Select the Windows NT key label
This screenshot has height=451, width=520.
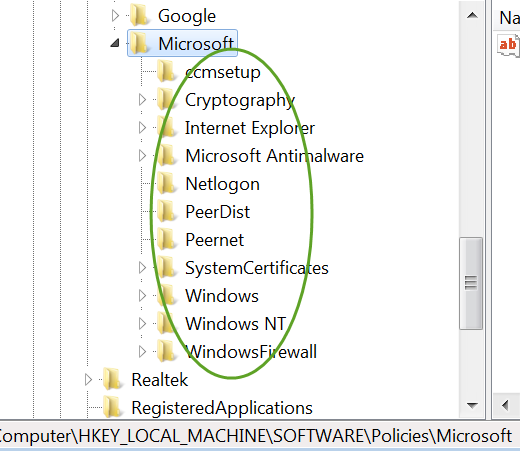tap(236, 324)
